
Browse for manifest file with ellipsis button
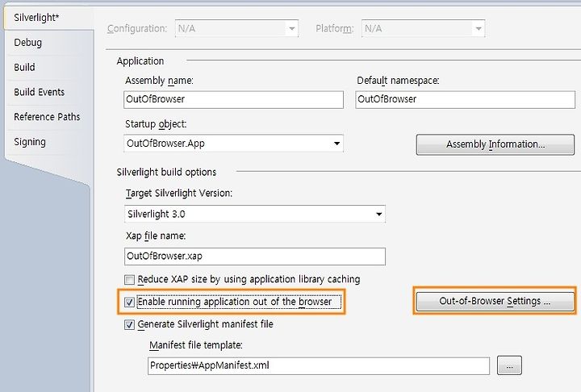(509, 365)
